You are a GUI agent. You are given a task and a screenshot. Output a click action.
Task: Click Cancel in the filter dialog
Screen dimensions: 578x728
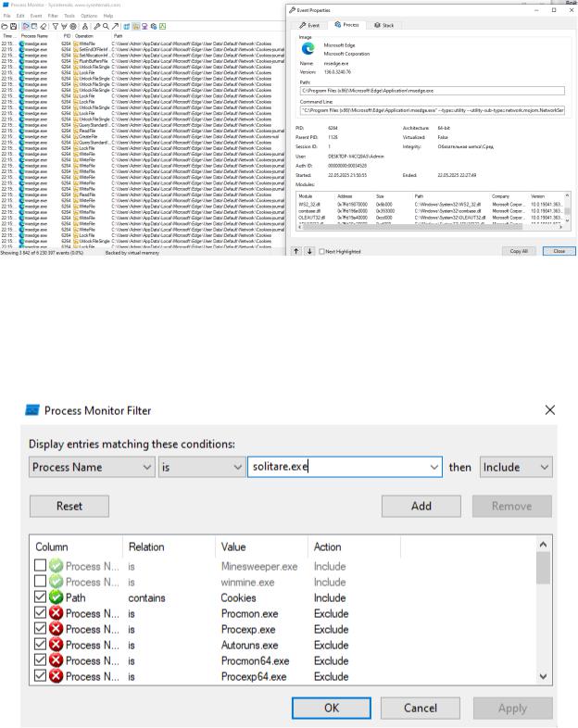(x=421, y=708)
